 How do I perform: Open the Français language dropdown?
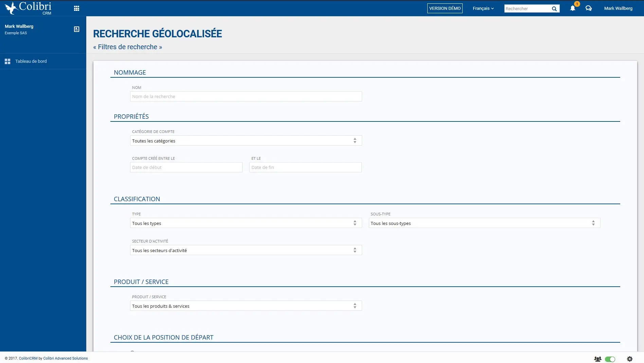[483, 8]
